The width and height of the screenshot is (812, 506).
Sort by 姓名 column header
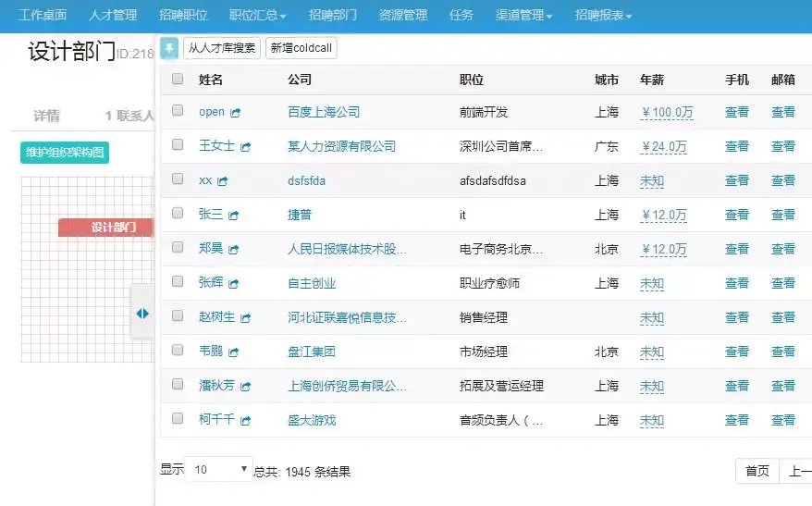click(x=211, y=80)
